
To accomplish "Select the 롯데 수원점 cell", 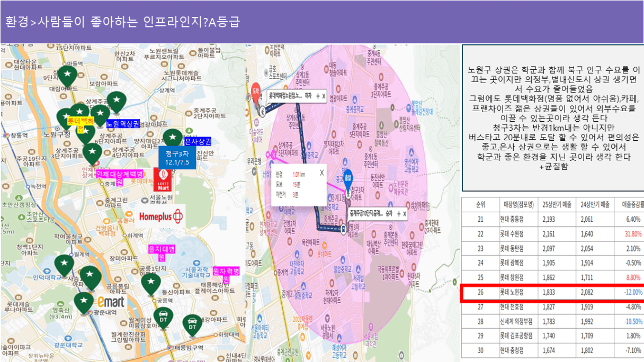I will [x=519, y=234].
